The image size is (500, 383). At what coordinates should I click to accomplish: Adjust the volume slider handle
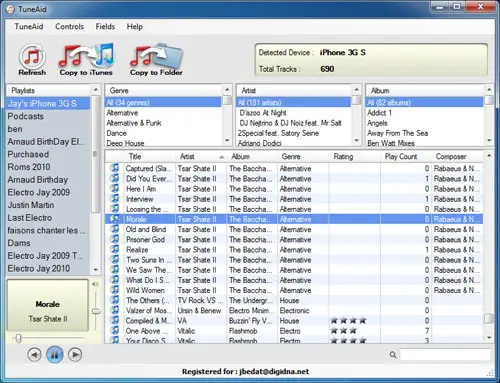96,311
